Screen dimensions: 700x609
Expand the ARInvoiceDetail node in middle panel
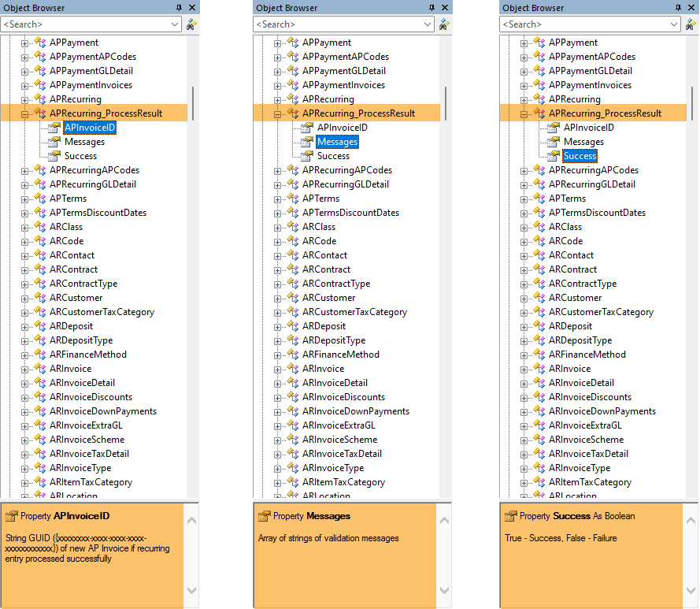point(277,384)
